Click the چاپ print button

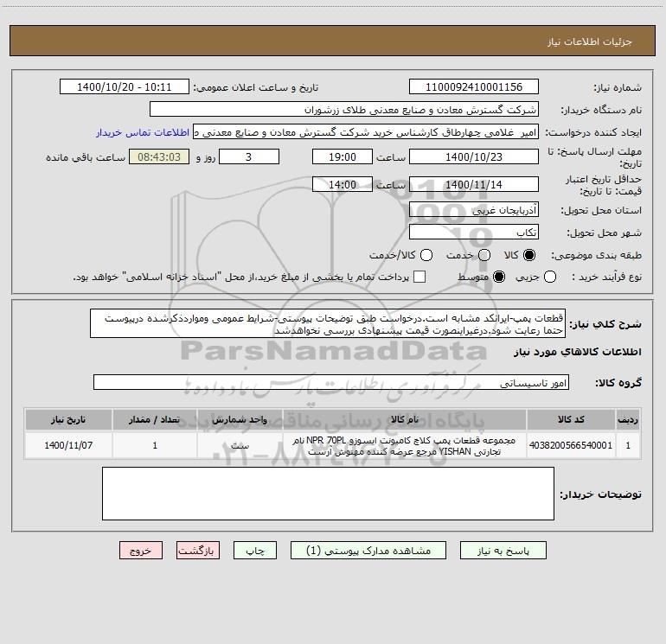[255, 551]
